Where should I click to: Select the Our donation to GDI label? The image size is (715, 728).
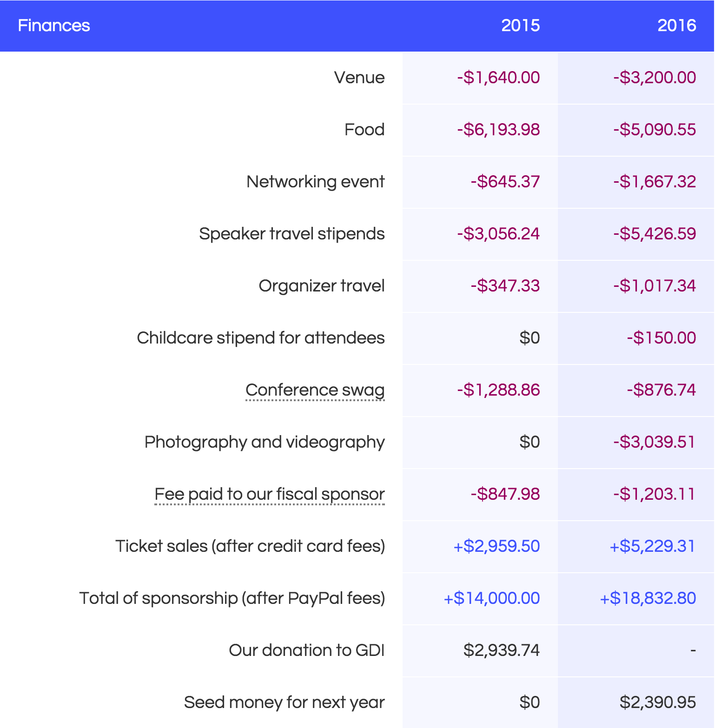(x=306, y=650)
